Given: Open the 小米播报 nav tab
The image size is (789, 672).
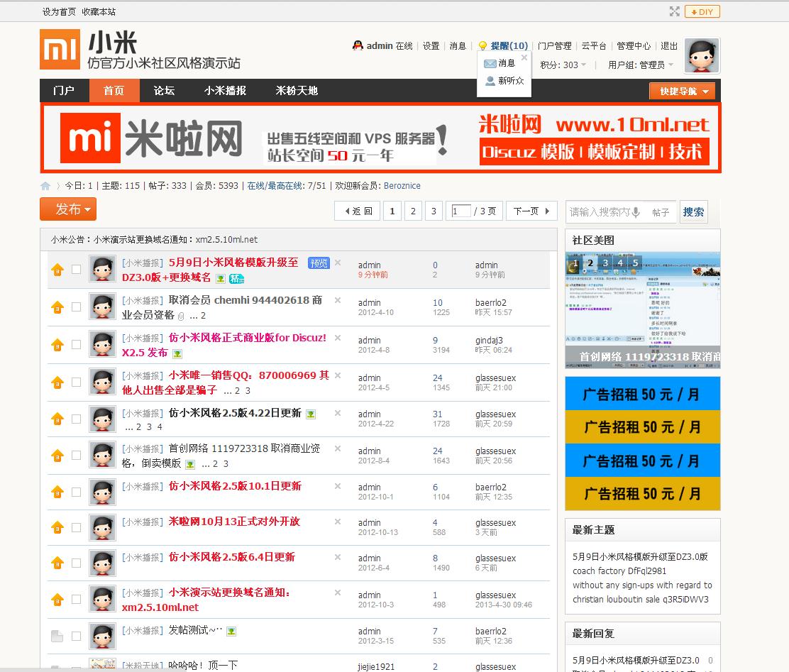Looking at the screenshot, I should coord(225,91).
